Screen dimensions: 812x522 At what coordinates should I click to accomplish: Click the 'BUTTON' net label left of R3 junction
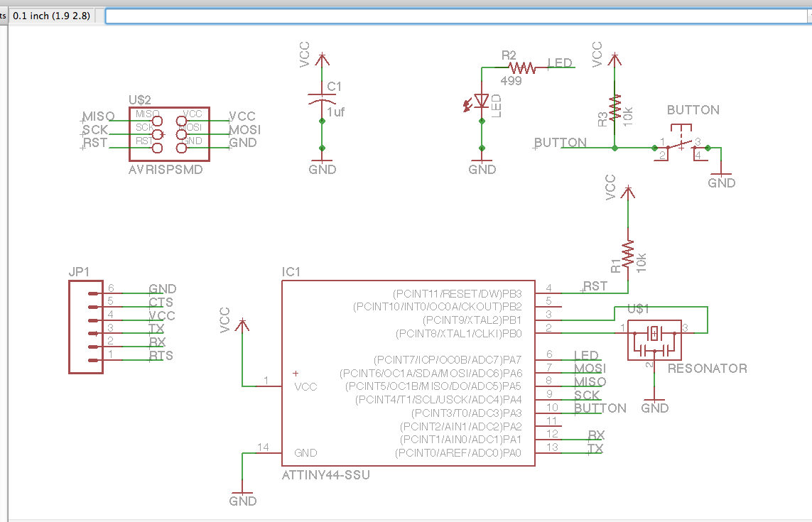[x=561, y=143]
